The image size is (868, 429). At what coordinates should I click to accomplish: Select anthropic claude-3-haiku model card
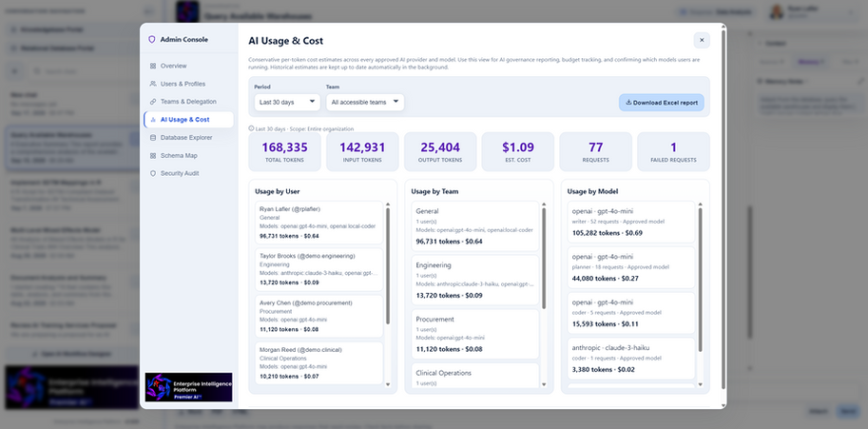pyautogui.click(x=631, y=359)
